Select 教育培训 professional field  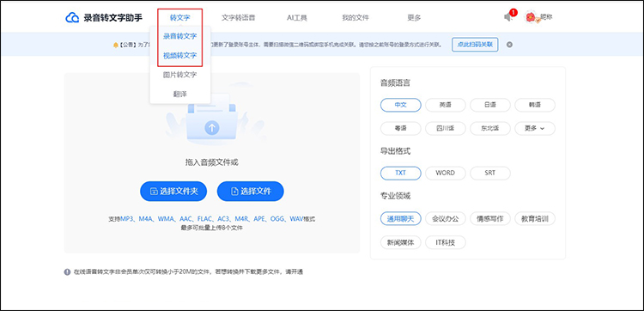[x=535, y=218]
